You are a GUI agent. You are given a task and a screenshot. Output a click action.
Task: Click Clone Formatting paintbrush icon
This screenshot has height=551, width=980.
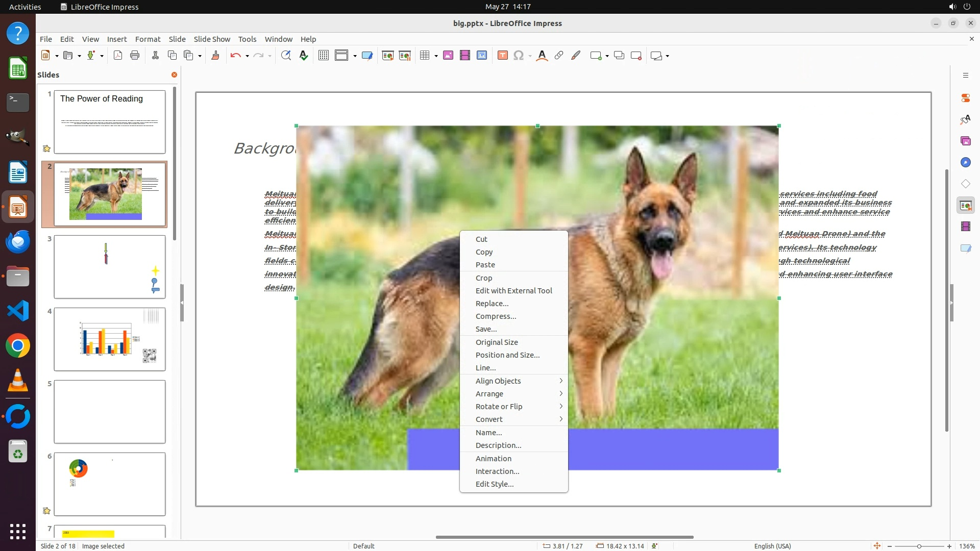click(215, 56)
